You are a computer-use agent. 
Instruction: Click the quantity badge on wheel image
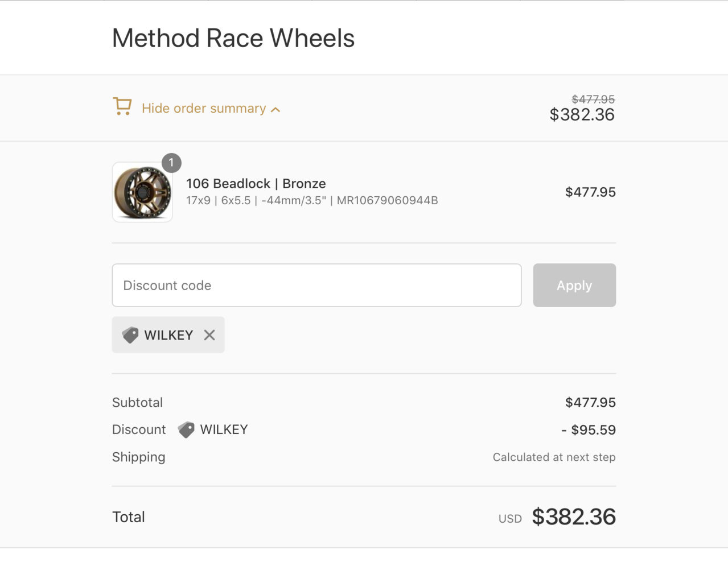pos(171,163)
